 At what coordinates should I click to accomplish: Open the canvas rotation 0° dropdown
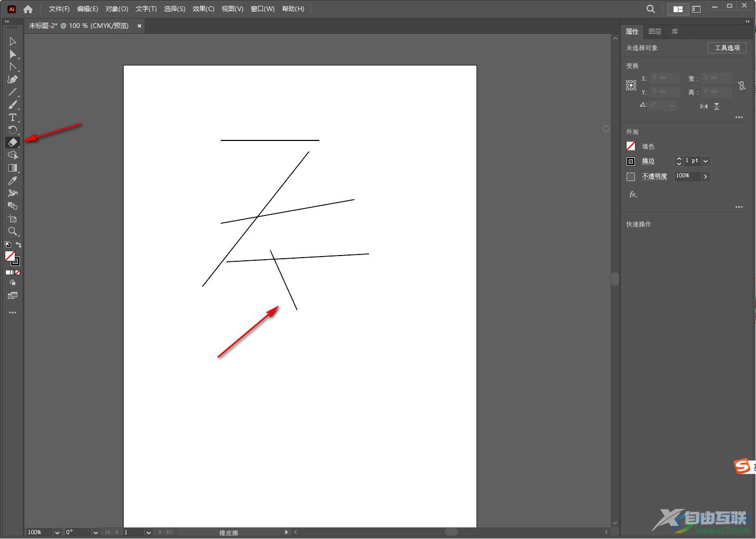coord(96,532)
